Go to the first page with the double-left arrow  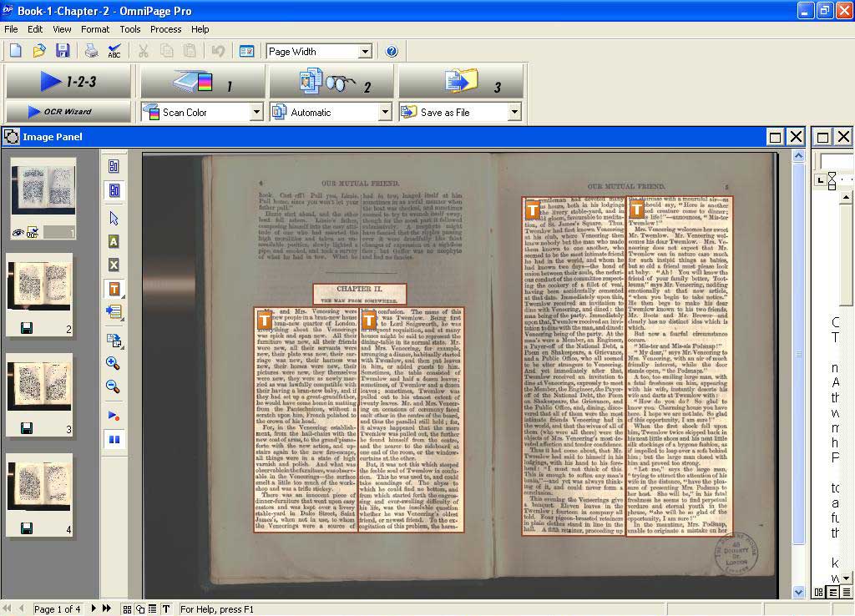[7, 608]
